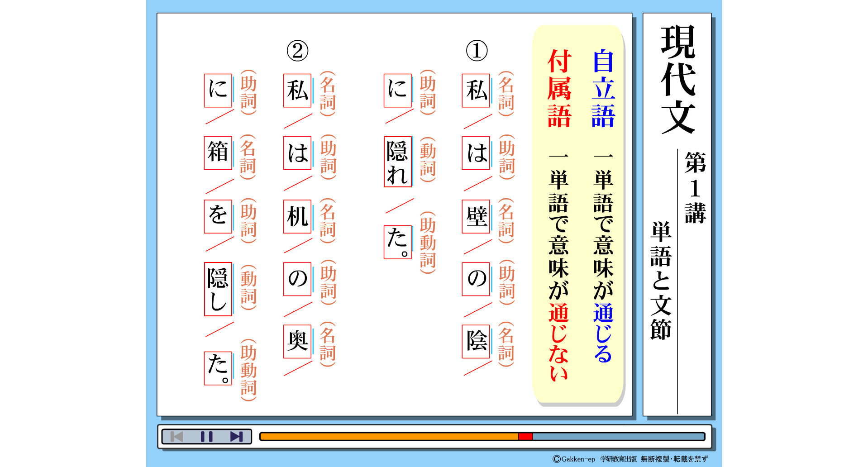Skip to next section with the forward button
The image size is (868, 467).
(236, 437)
